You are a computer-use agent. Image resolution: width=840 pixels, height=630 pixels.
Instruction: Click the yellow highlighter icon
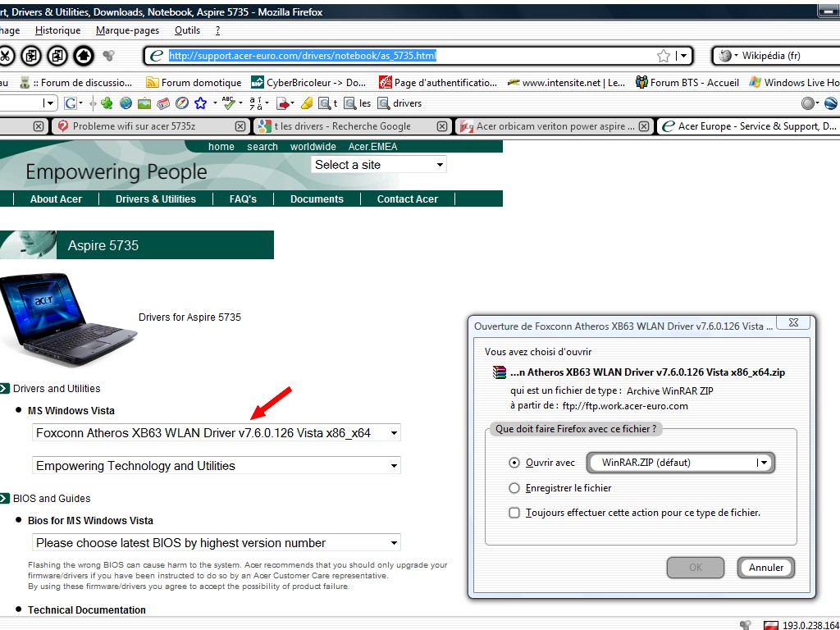pyautogui.click(x=307, y=103)
